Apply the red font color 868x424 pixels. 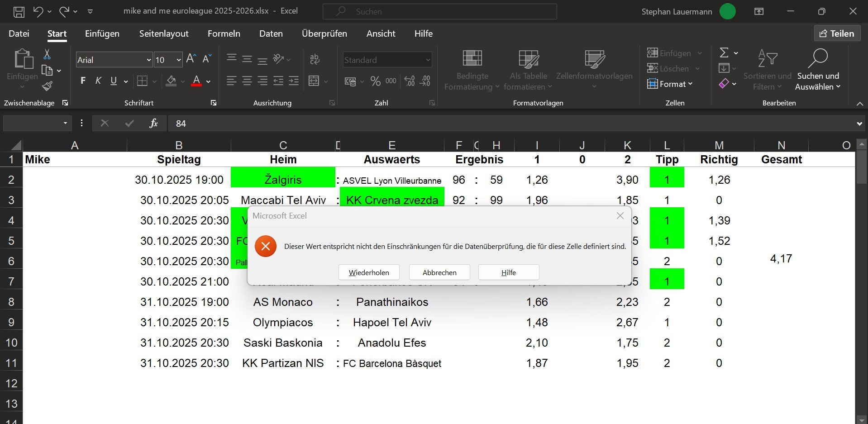pos(196,81)
